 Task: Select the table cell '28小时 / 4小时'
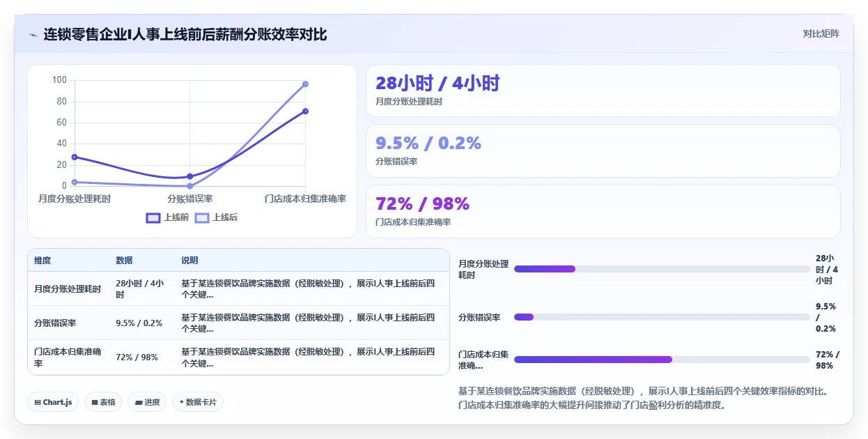[x=141, y=288]
